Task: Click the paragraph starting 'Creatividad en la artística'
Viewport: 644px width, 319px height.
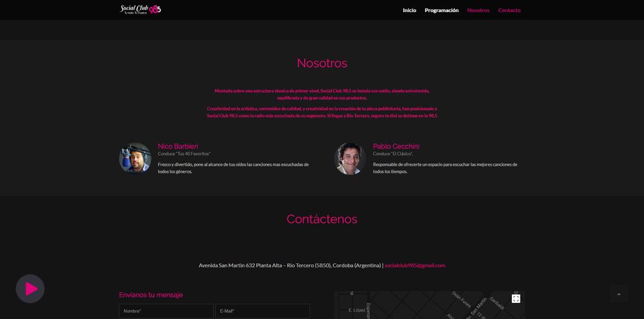Action: 322,112
